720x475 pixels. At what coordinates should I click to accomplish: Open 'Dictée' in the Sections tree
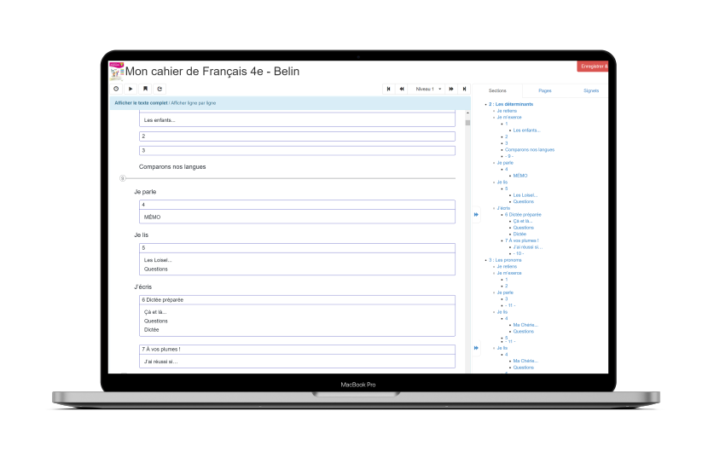pyautogui.click(x=520, y=234)
